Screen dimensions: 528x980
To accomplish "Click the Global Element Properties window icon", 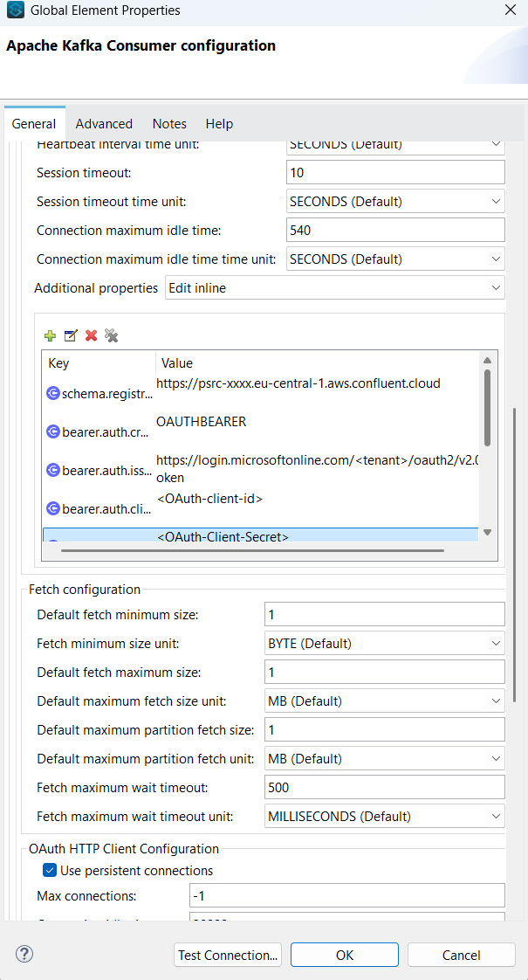I will 16,10.
